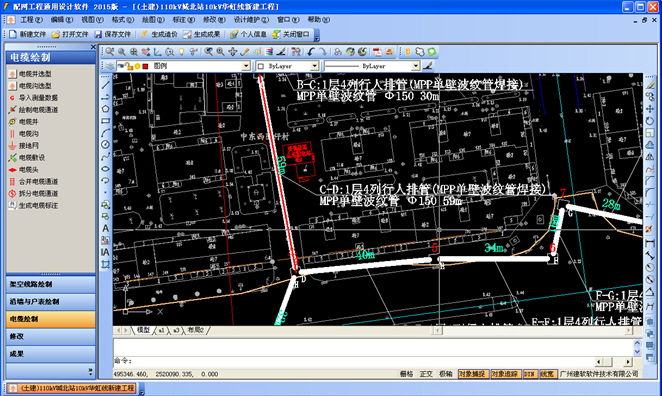
Task: Toggle 正交 mode in status bar
Action: coord(426,374)
